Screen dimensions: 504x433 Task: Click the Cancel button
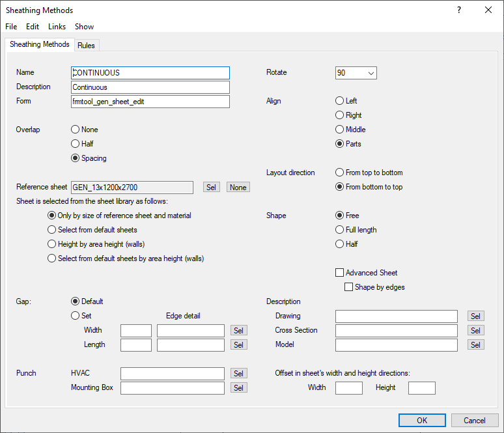click(475, 420)
